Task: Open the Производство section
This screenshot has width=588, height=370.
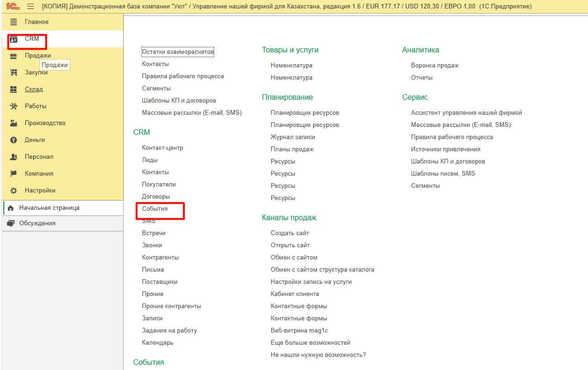Action: pos(63,123)
